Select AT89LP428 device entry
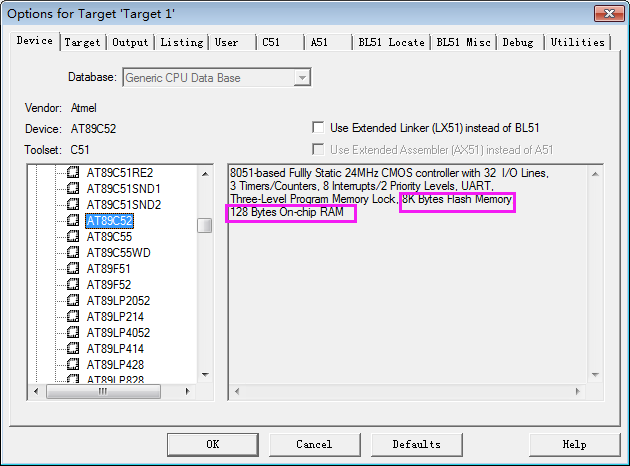This screenshot has height=466, width=630. point(115,365)
